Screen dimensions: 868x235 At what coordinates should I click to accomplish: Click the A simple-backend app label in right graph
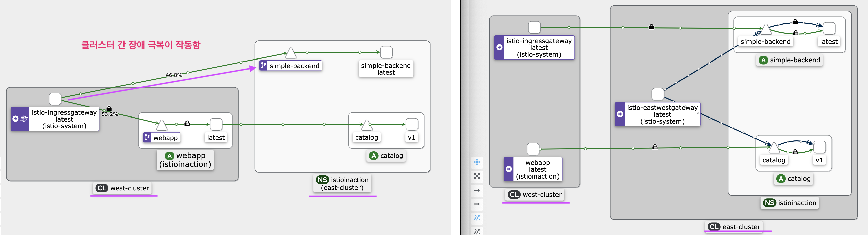(x=789, y=60)
